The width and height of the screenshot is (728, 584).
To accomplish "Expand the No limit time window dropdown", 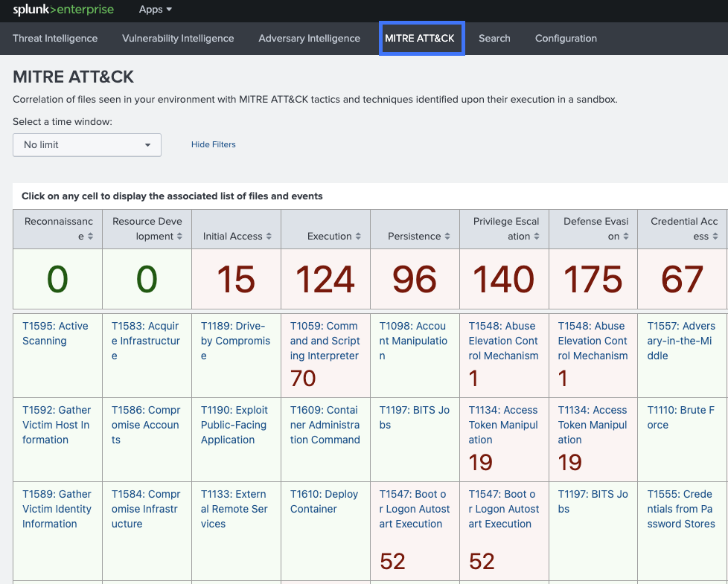I will click(87, 145).
